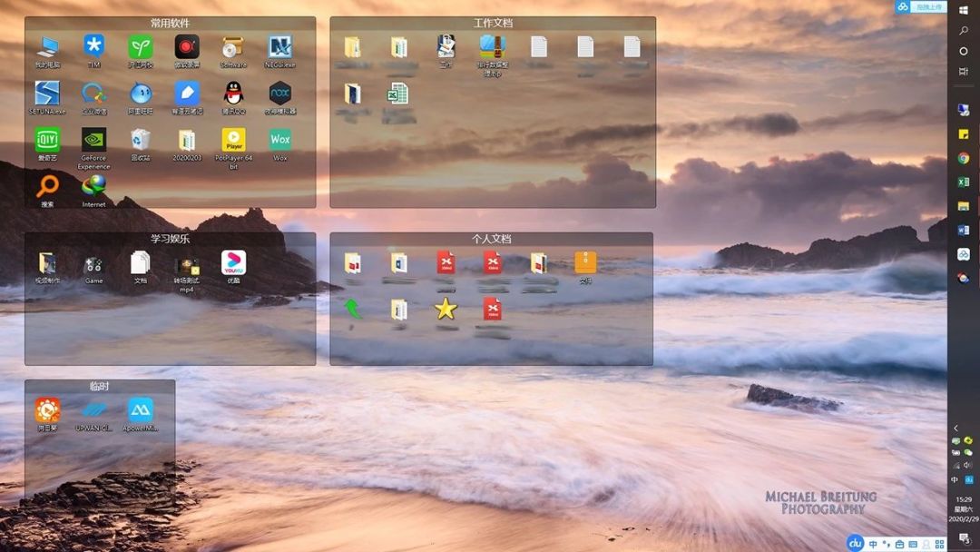This screenshot has height=552, width=980.
Task: Open the IME toolbar toolbox icon
Action: [x=899, y=545]
